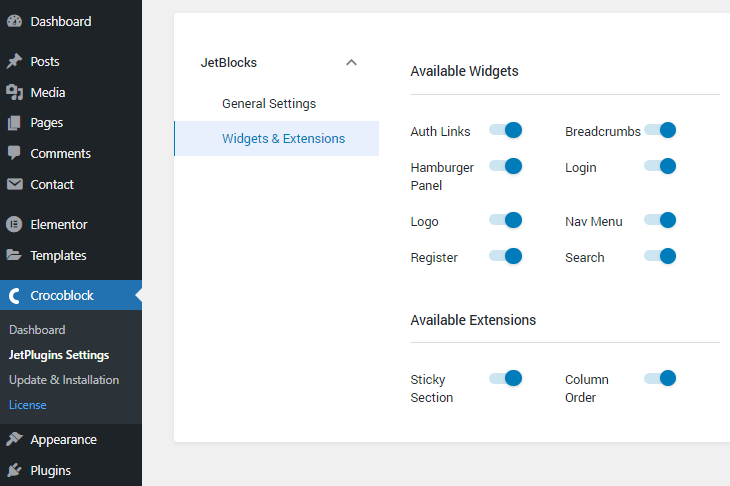Open the top Dashboard menu item

point(71,21)
